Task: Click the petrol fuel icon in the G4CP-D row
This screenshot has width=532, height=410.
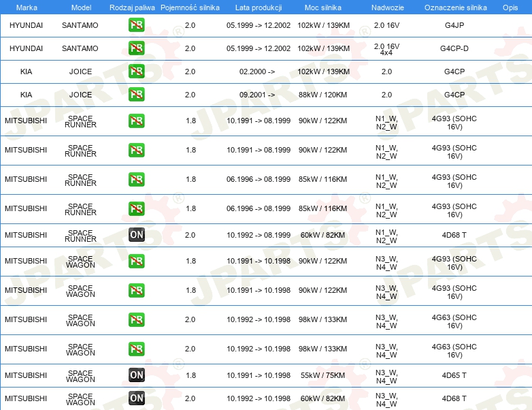Action: [x=136, y=48]
